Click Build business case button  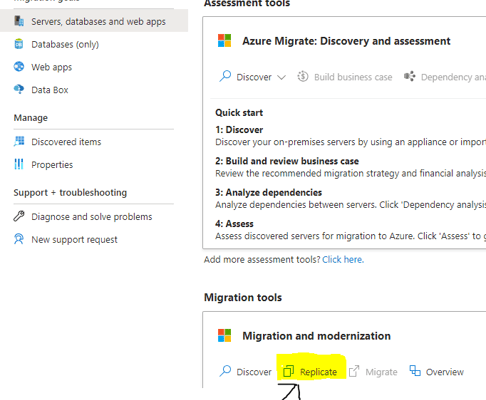click(x=345, y=77)
